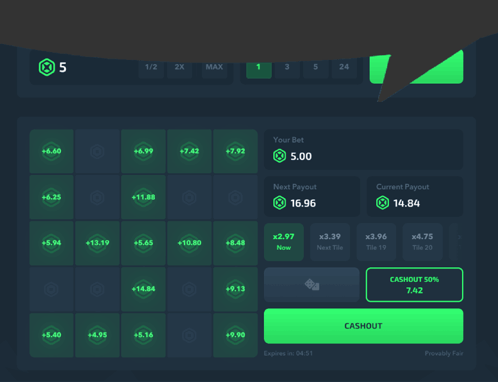Select 24 mines option
498x382 pixels.
click(x=344, y=67)
